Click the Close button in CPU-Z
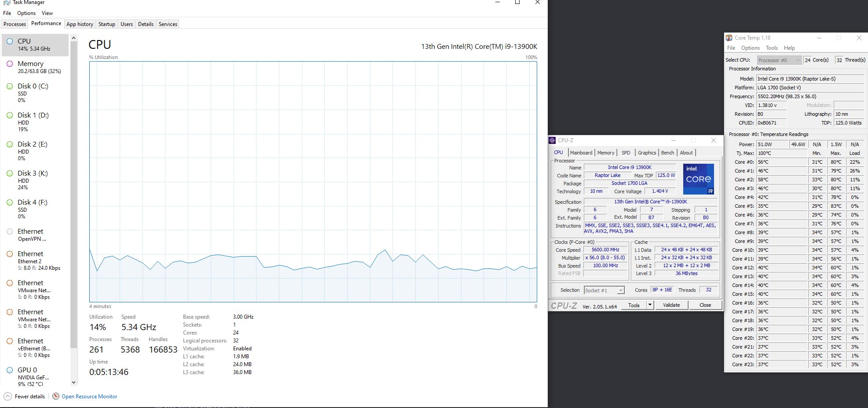This screenshot has height=408, width=868. coord(705,305)
